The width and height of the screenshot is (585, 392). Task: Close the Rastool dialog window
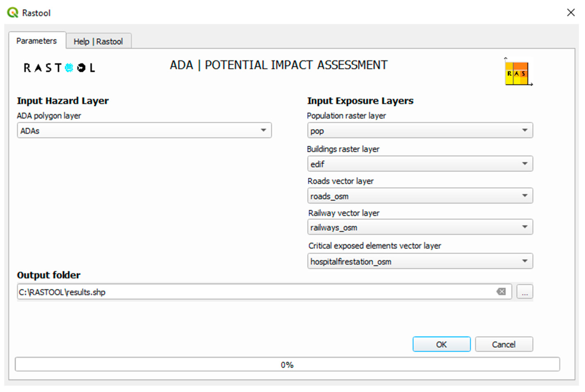pos(571,12)
